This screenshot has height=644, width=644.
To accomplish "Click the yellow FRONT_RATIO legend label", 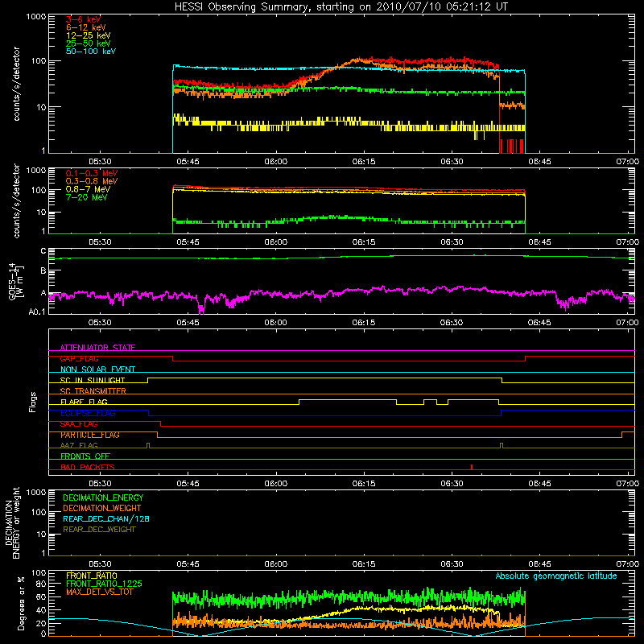I will point(92,576).
